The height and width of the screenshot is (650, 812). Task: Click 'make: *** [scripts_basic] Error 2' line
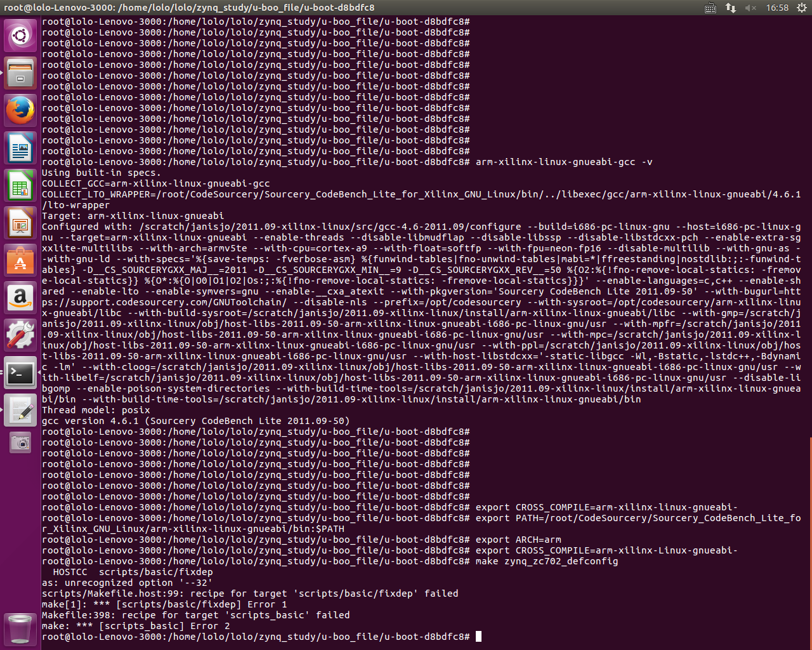[x=136, y=626]
